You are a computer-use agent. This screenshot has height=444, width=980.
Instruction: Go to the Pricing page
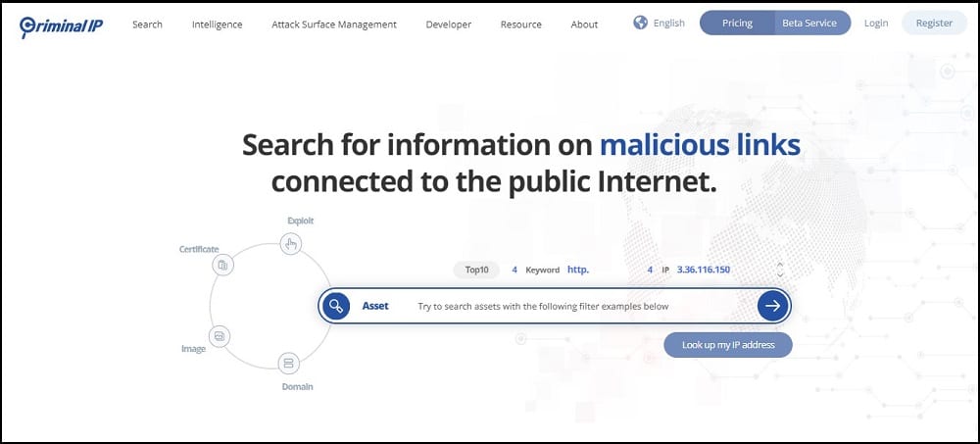pos(737,24)
